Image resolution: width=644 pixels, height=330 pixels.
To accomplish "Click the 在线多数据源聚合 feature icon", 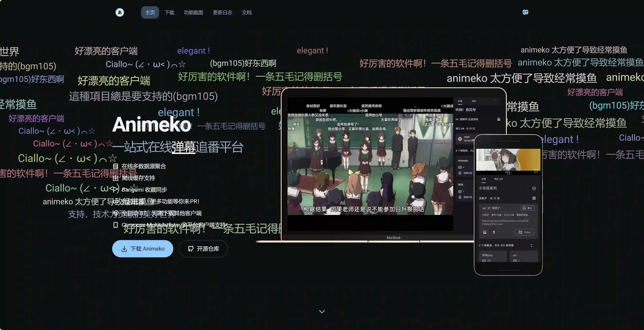I will (115, 166).
